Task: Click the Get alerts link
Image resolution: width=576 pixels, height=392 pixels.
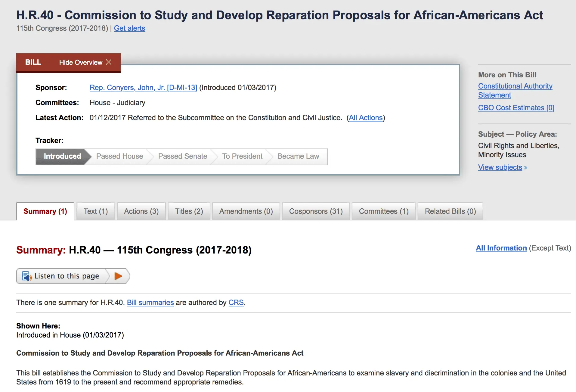Action: point(129,28)
